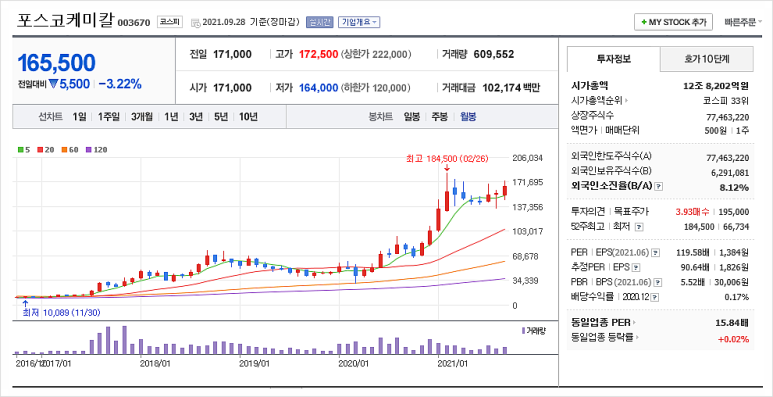Open the 기업개요 dropdown
The image size is (773, 397).
click(x=358, y=22)
